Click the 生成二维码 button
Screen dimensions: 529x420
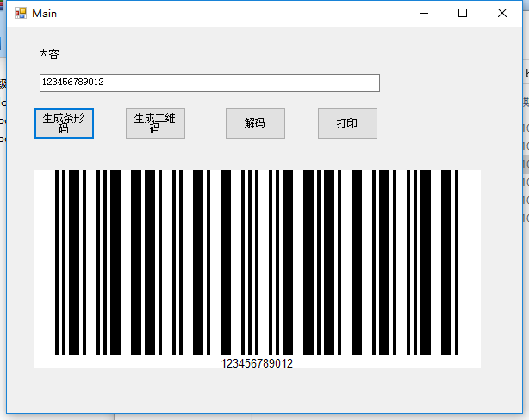point(156,123)
